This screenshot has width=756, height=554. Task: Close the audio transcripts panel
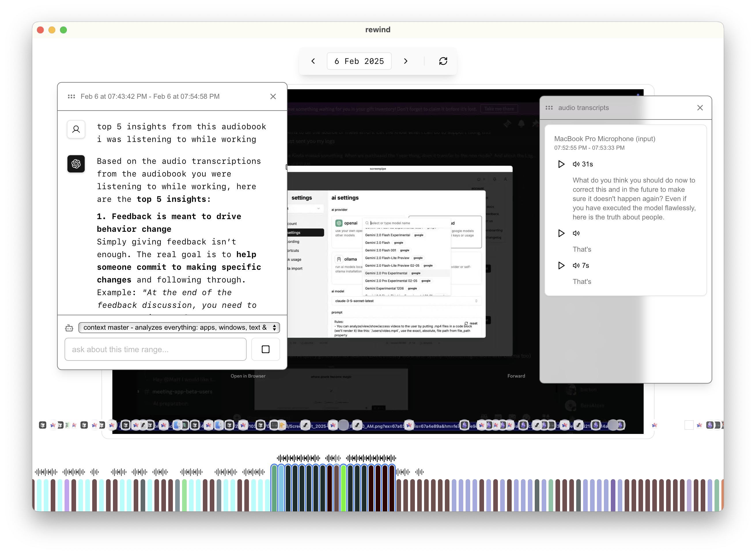pos(700,108)
